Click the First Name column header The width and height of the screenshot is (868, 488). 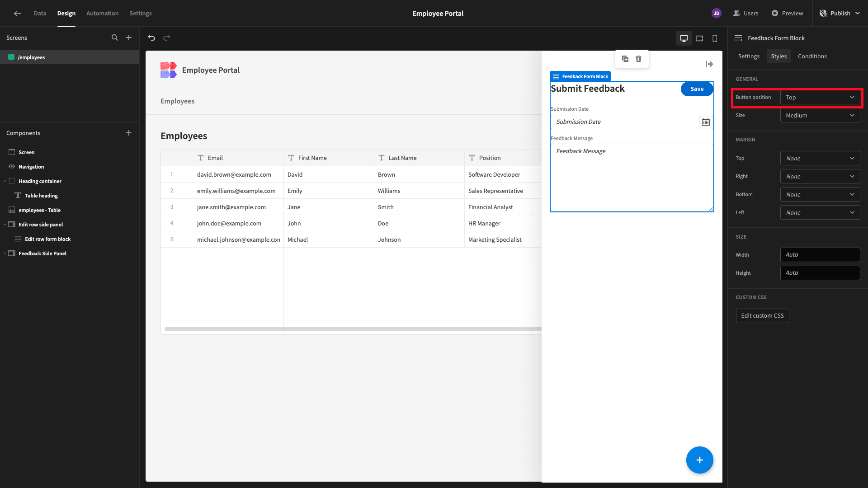[329, 158]
